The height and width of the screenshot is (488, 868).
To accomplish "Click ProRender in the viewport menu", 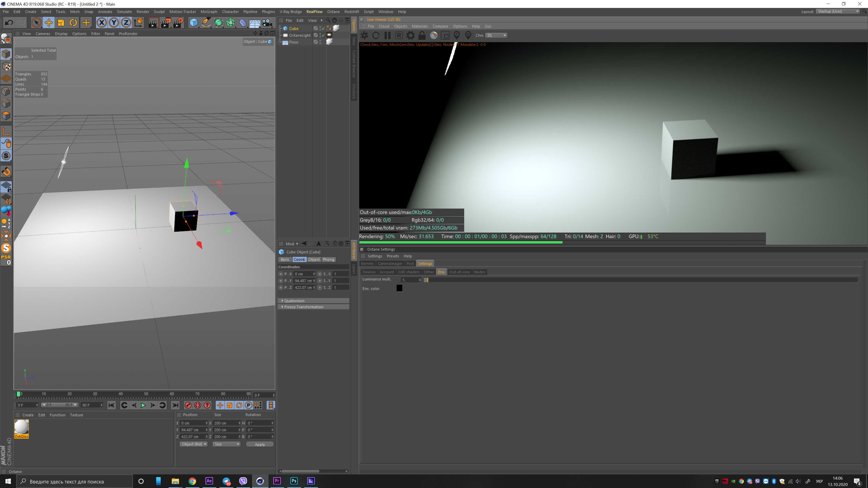I will [128, 34].
